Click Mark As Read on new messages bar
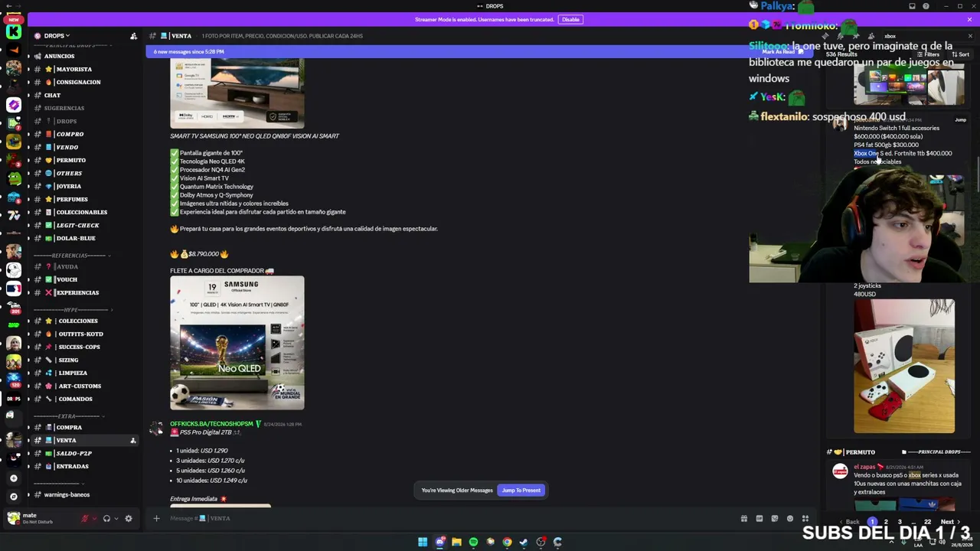980x551 pixels. coord(781,51)
